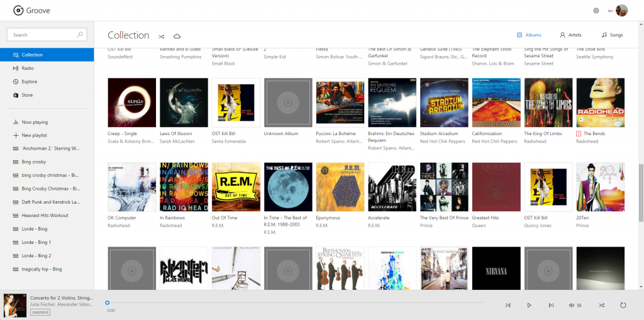Click the In Time - The Best of R.E.M. title
The width and height of the screenshot is (644, 320).
click(285, 221)
